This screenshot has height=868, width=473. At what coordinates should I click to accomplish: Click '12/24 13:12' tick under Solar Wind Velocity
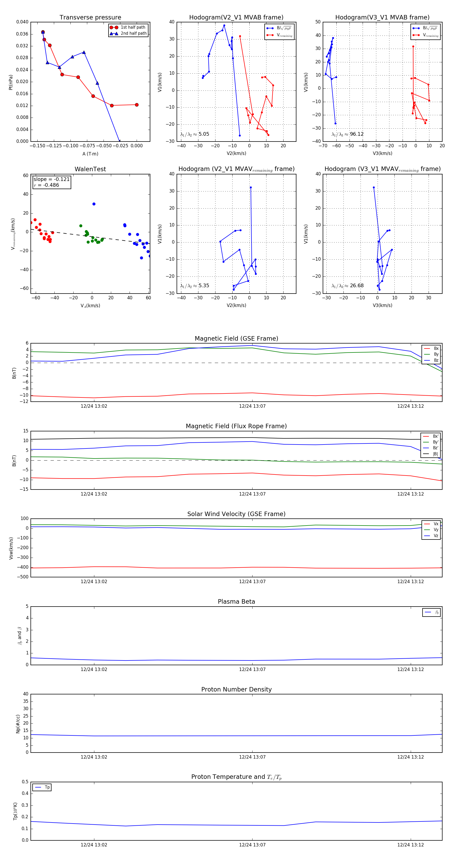(x=410, y=582)
